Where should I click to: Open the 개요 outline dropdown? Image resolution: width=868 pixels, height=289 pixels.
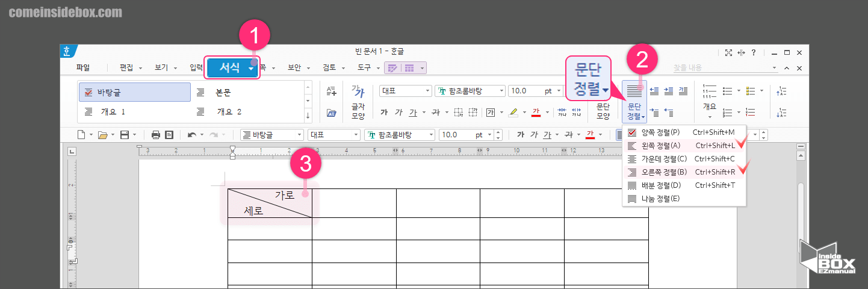tap(709, 102)
